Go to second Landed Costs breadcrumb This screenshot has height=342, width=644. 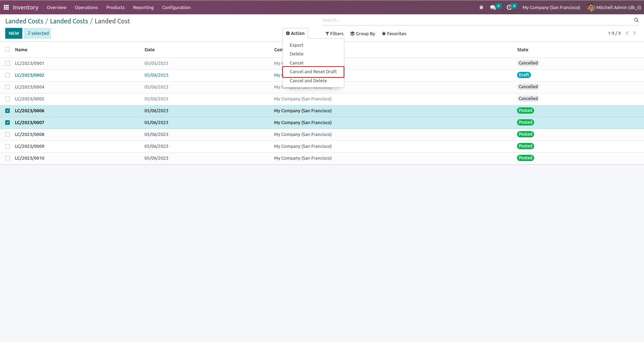(69, 21)
